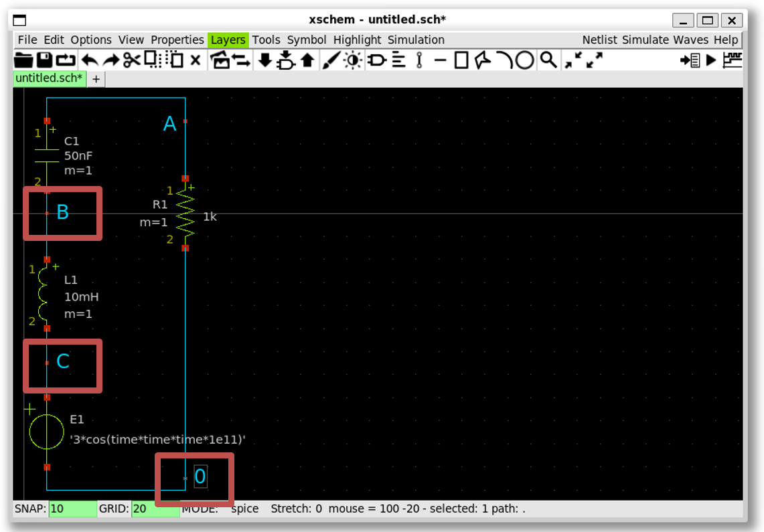This screenshot has height=532, width=764.
Task: Run simulation using the play icon
Action: (711, 60)
